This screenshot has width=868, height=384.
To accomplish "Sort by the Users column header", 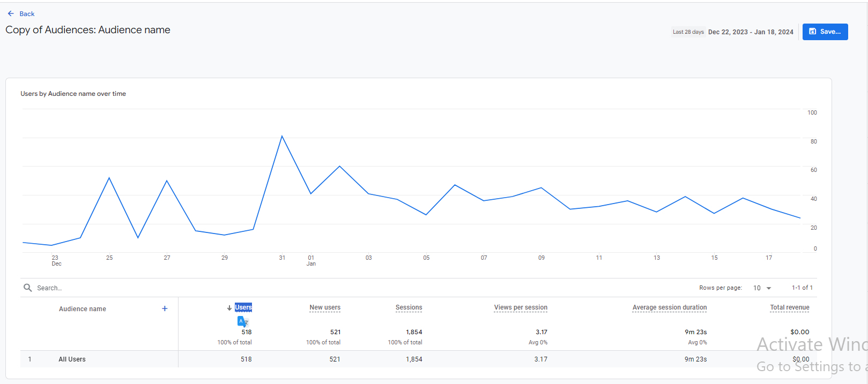I will point(243,307).
